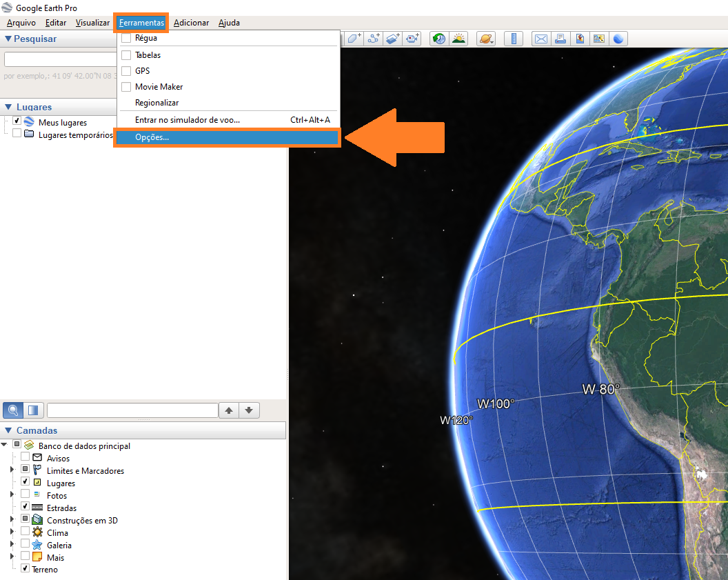Viewport: 728px width, 580px height.
Task: Click the Record a Tour camera icon
Action: (x=412, y=39)
